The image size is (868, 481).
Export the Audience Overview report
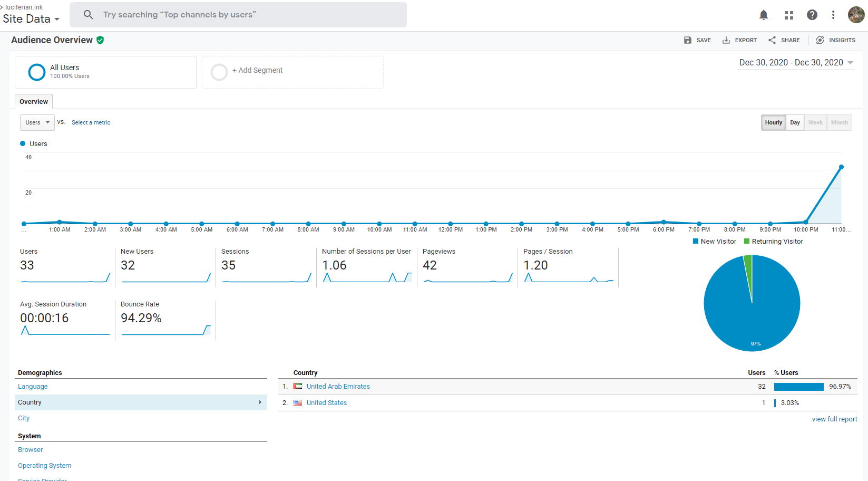tap(739, 40)
